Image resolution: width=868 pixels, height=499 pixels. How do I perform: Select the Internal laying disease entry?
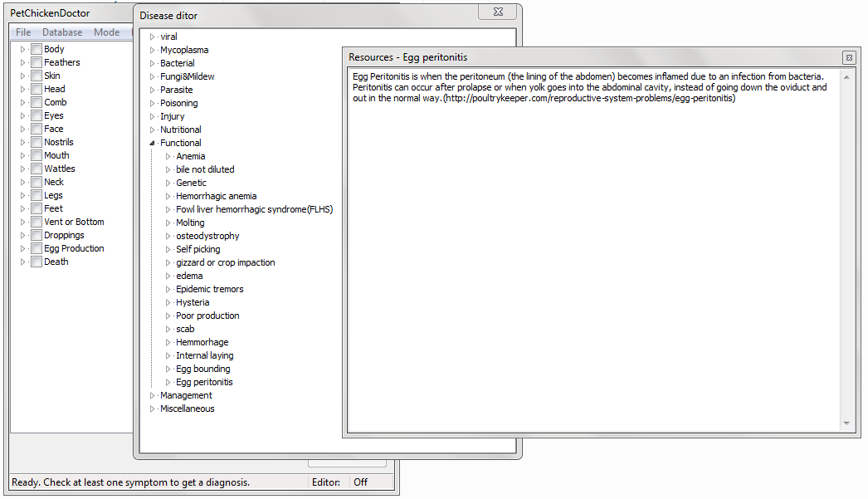click(204, 355)
